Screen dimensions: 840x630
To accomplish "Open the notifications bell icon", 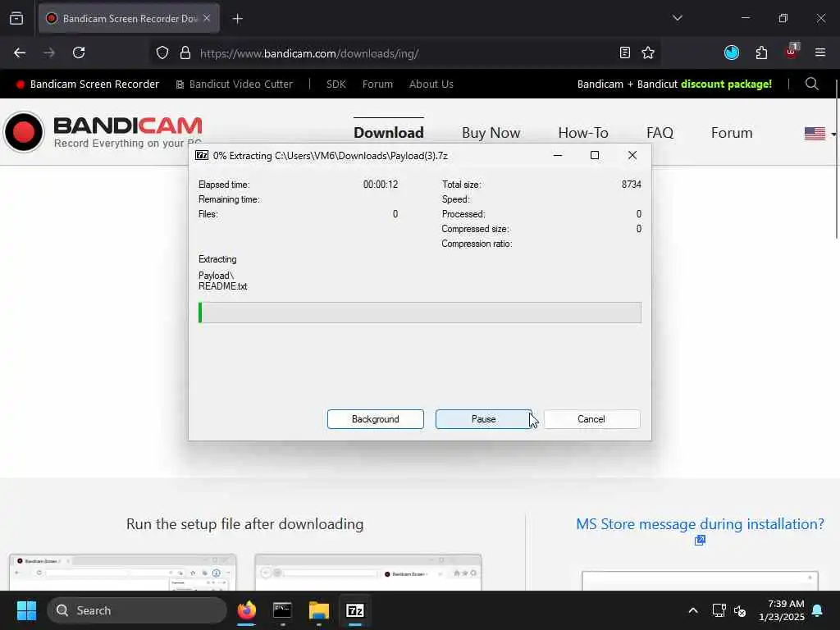I will click(x=818, y=610).
